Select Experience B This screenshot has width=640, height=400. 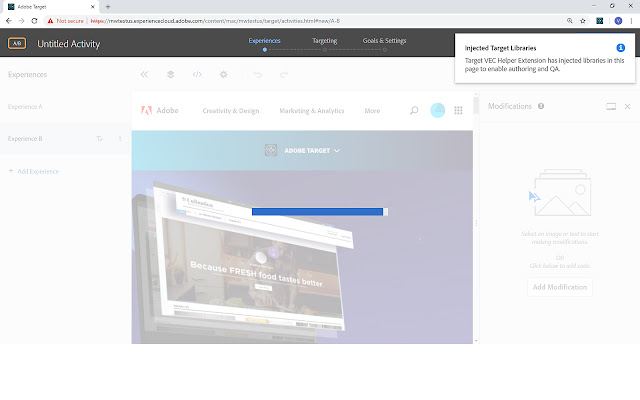(65, 139)
